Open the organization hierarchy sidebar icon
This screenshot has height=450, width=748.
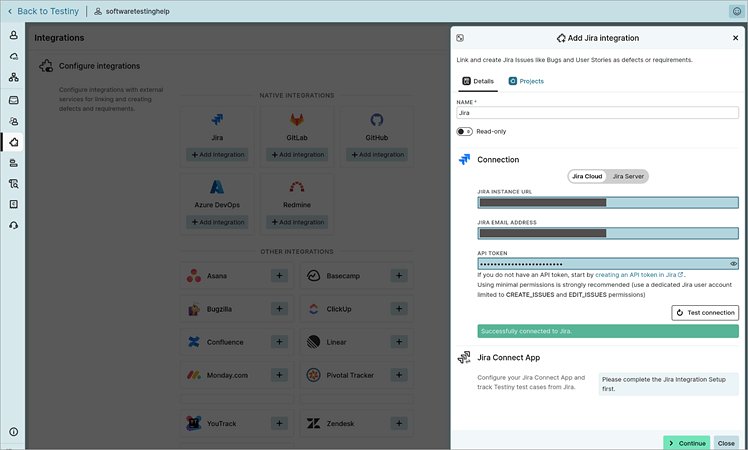point(13,77)
